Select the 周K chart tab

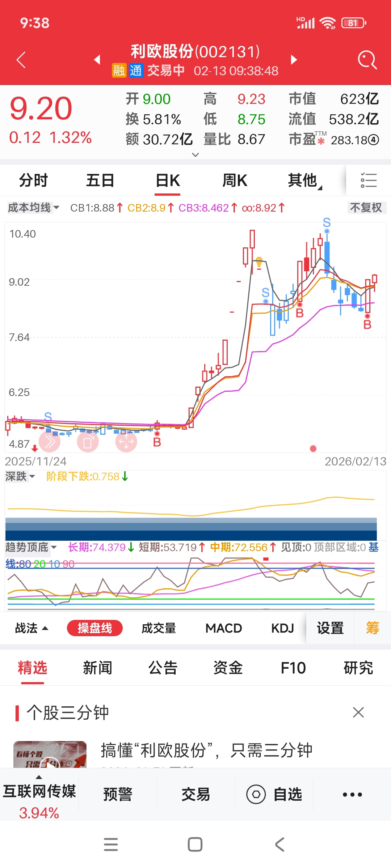point(235,180)
